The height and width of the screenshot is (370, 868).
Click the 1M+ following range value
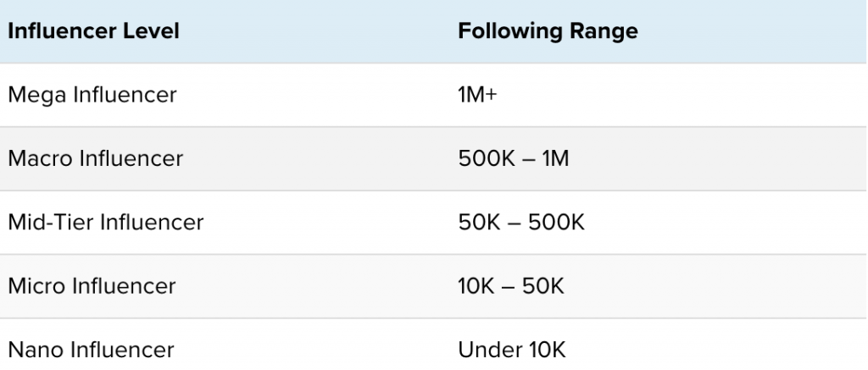click(x=477, y=95)
